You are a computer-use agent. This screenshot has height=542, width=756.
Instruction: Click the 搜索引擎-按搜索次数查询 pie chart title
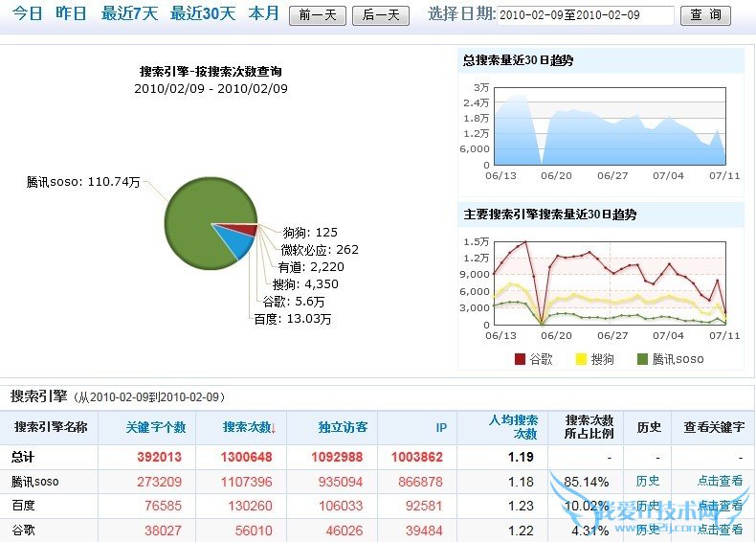tap(211, 72)
